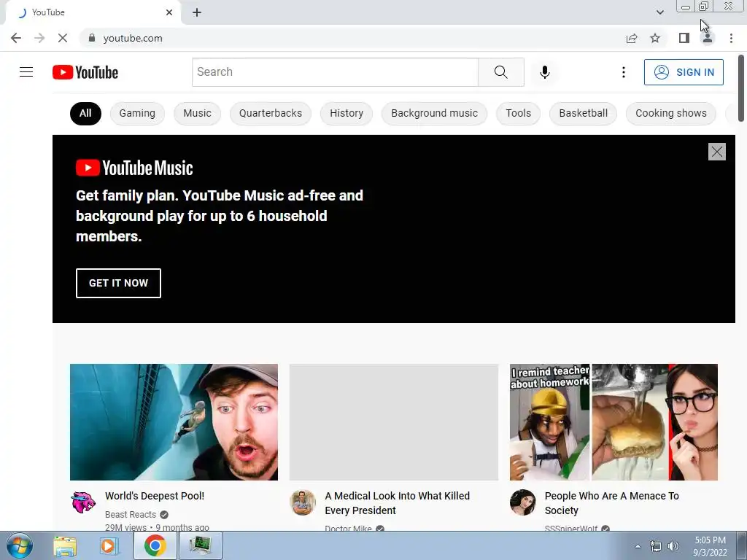Click the Beast Reacts channel avatar
747x560 pixels.
[x=83, y=502]
